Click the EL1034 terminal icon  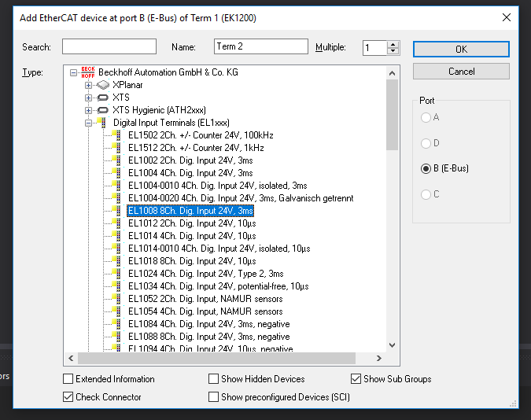116,286
